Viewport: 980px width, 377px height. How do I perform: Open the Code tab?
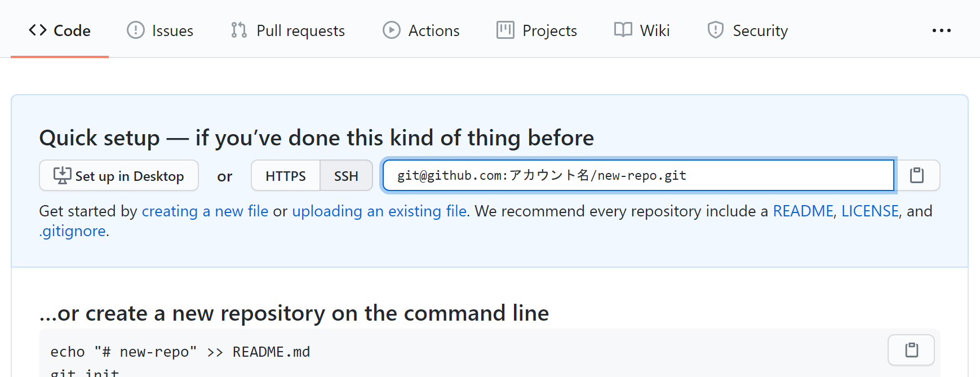click(x=60, y=30)
